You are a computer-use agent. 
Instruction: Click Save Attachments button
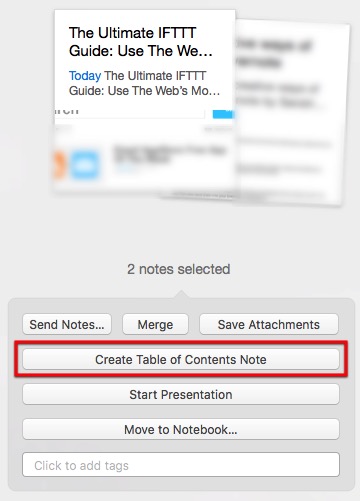pos(269,324)
